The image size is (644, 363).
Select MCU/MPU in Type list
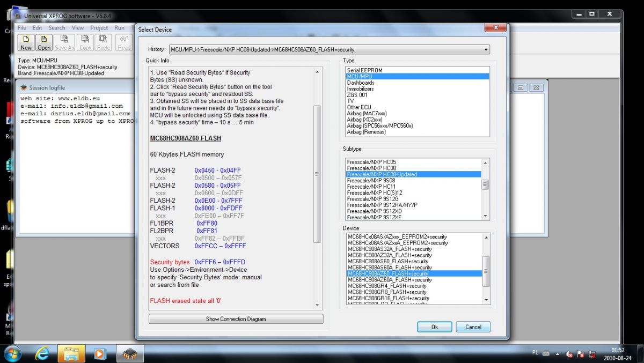tap(418, 77)
